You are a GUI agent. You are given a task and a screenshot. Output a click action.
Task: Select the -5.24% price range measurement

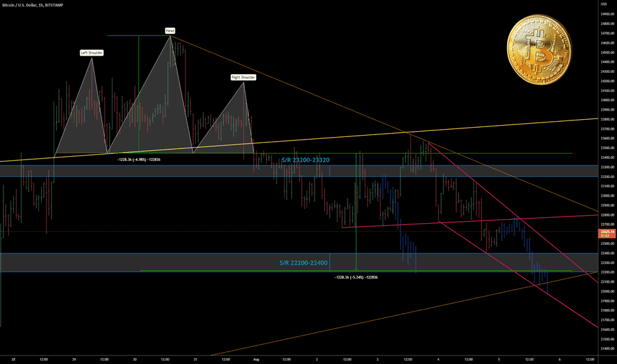pyautogui.click(x=356, y=277)
